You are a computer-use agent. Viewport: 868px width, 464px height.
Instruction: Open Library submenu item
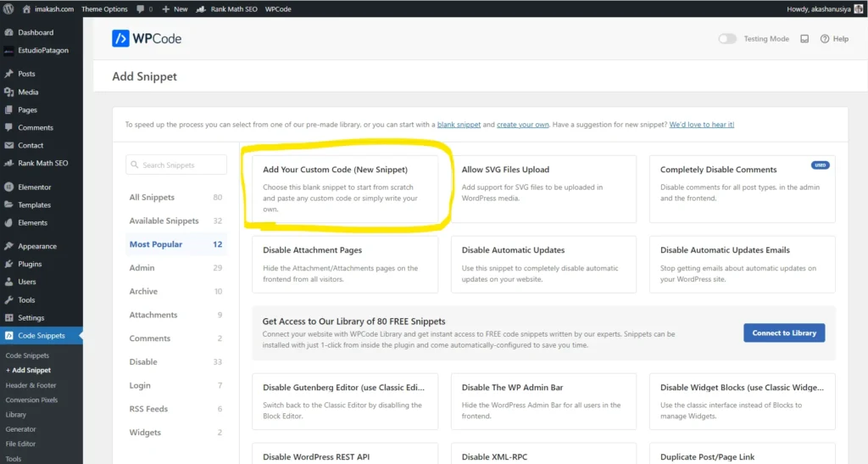pos(15,414)
